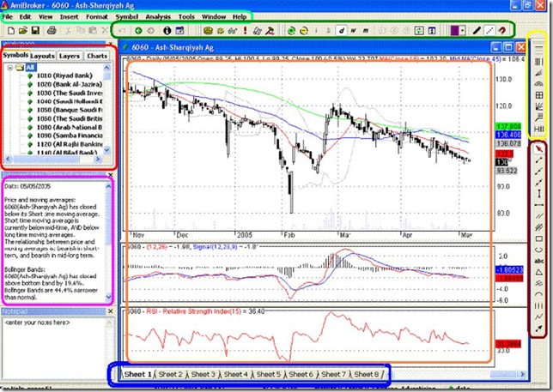Open the Window menu
This screenshot has width=553, height=392.
[214, 16]
